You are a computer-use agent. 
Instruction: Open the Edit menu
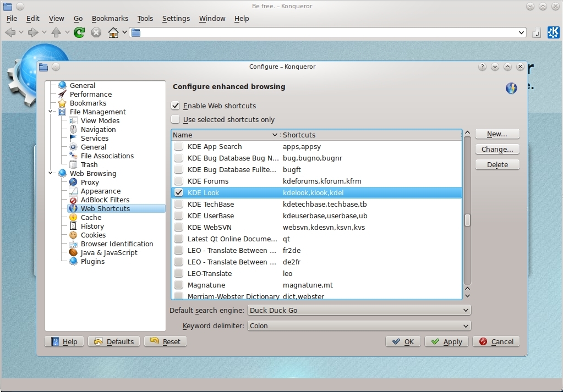32,18
